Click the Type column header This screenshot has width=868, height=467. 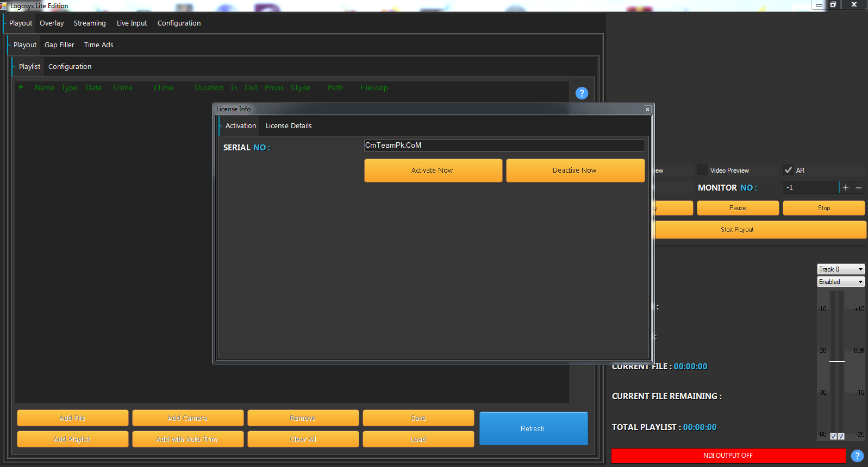(69, 88)
